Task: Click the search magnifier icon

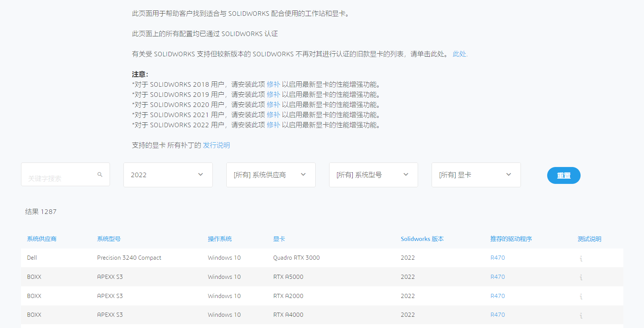Action: click(x=100, y=175)
